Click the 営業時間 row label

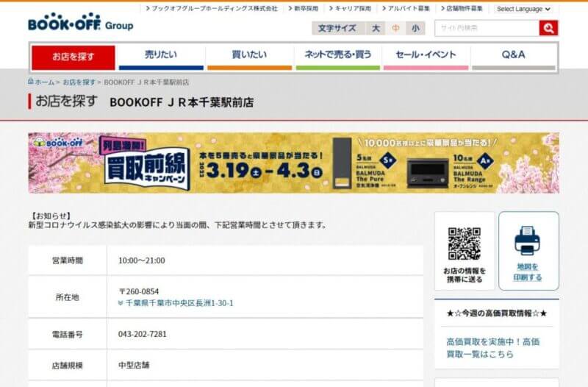click(x=68, y=260)
